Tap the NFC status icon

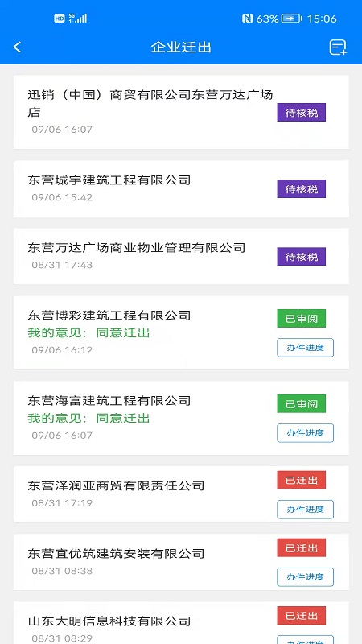(248, 19)
